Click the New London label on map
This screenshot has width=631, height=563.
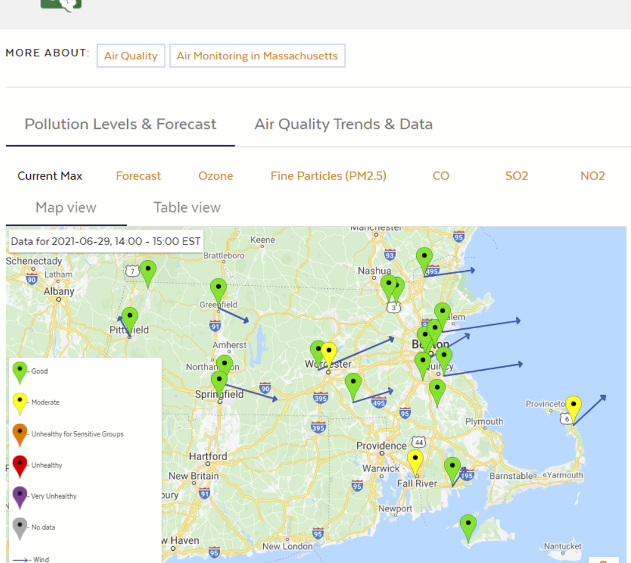point(287,547)
